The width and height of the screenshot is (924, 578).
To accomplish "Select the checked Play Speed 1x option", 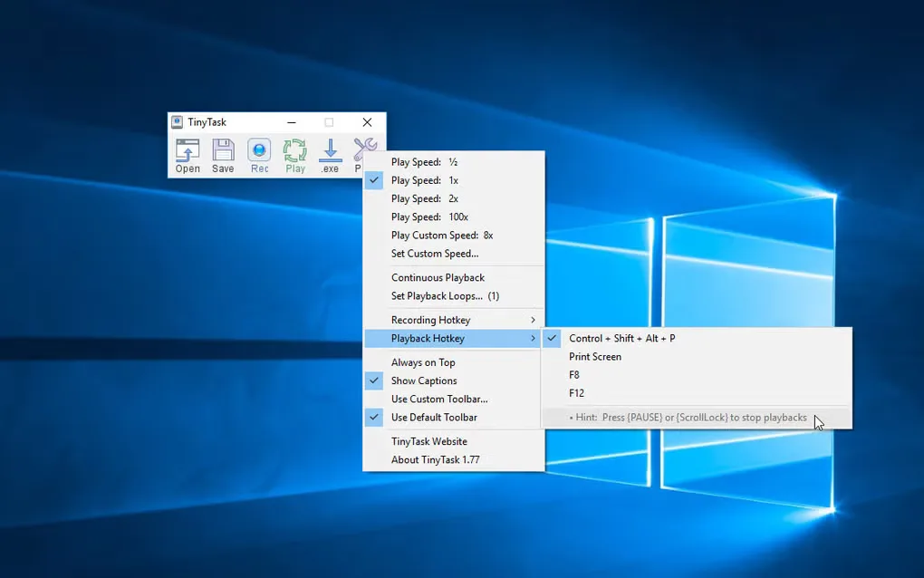I will pos(453,180).
